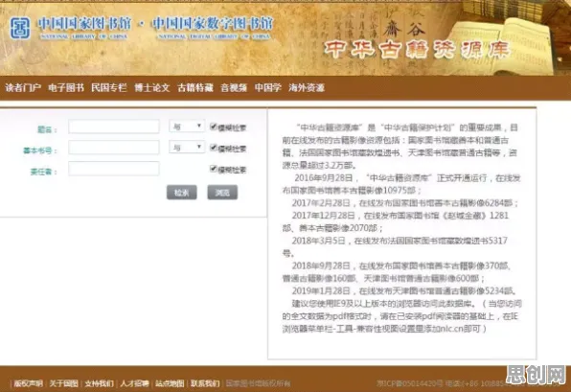This screenshot has width=571, height=392.
Task: Open the 人才招聘 footer link
Action: [134, 383]
